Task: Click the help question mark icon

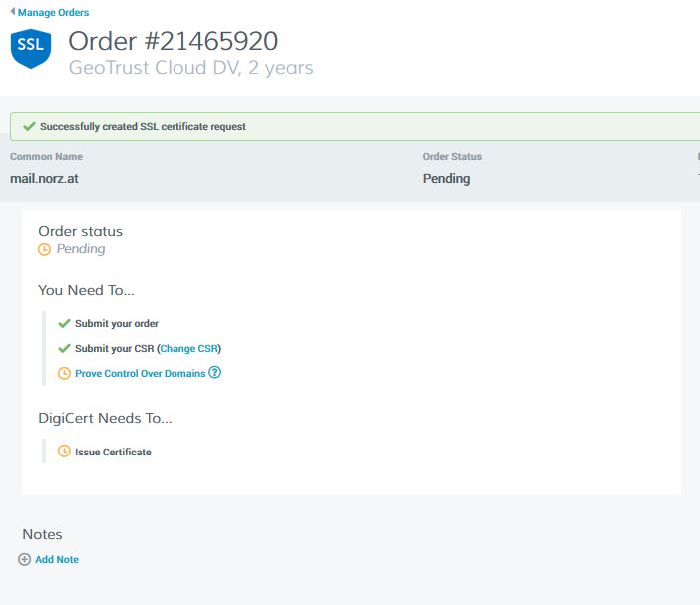Action: pos(215,372)
